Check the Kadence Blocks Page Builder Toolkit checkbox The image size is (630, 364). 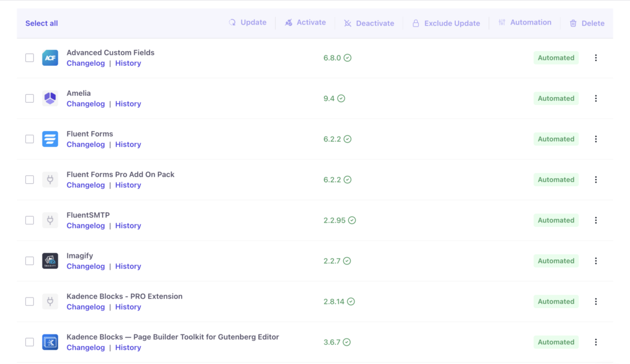[30, 342]
